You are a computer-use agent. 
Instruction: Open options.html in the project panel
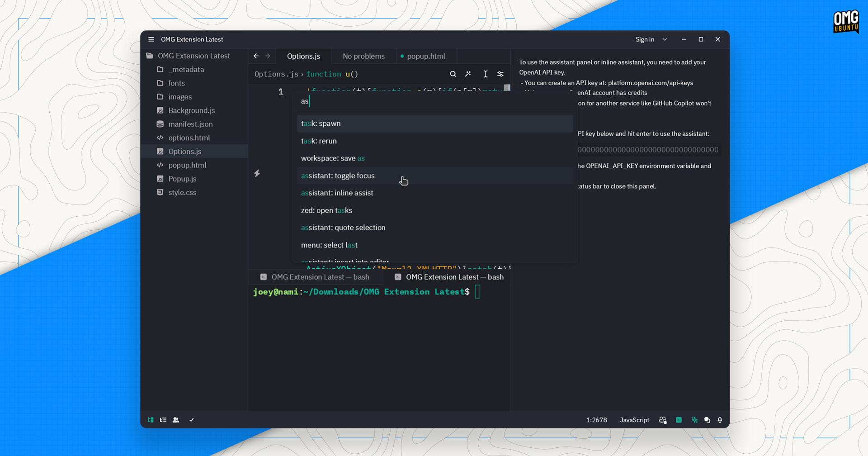[x=194, y=138]
